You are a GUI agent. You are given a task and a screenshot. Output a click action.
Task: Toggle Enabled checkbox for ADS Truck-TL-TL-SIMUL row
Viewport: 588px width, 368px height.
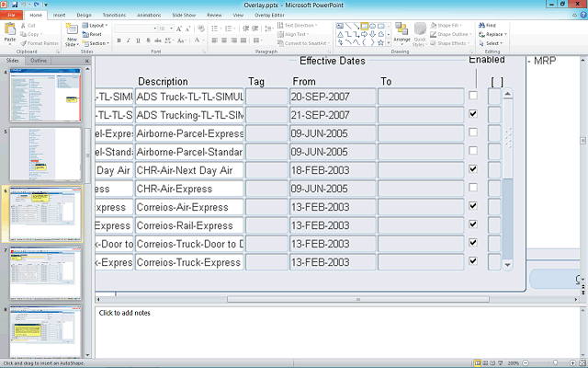point(472,95)
